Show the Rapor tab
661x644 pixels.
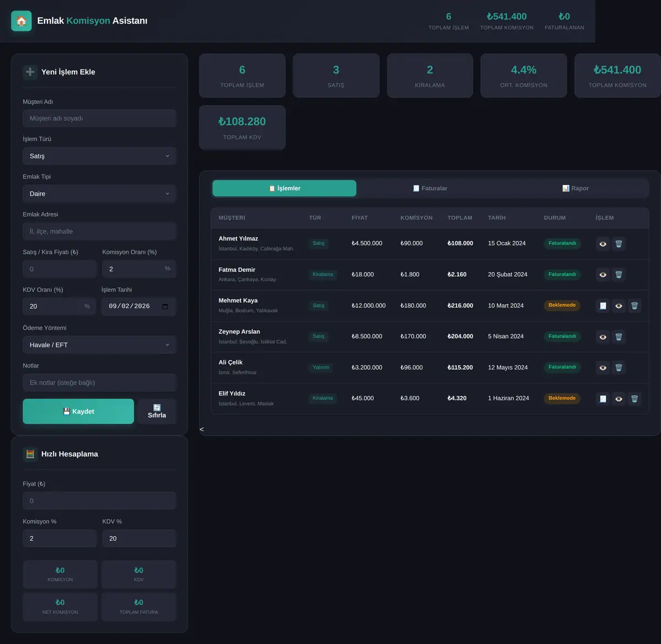point(576,188)
